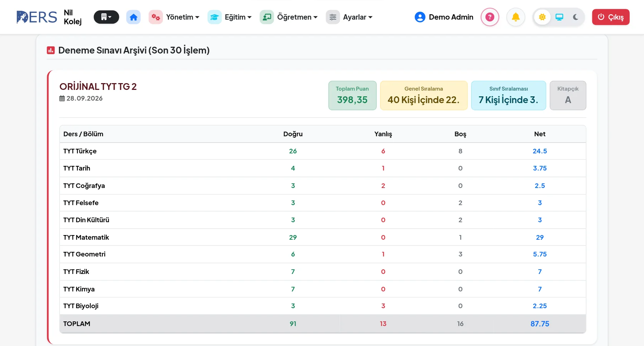Switch to dark theme moon toggle

(x=575, y=17)
